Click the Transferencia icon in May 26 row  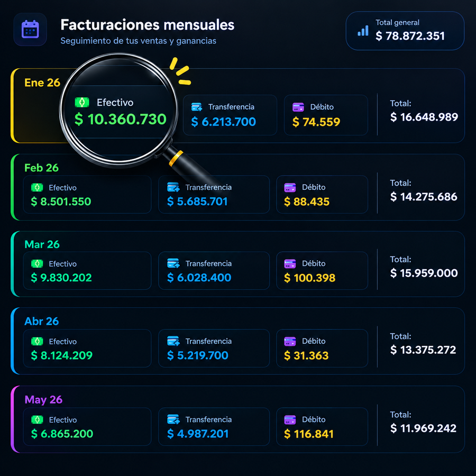tap(173, 419)
